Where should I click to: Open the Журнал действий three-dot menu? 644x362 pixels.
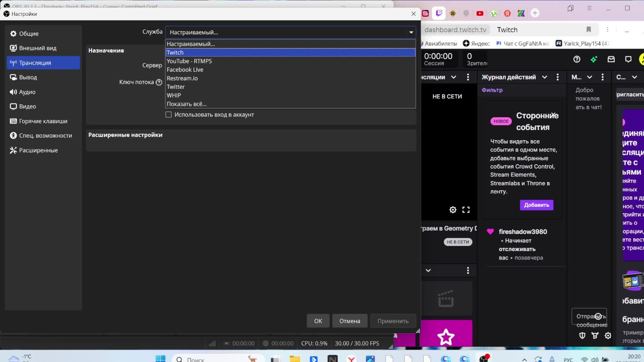coord(557,77)
